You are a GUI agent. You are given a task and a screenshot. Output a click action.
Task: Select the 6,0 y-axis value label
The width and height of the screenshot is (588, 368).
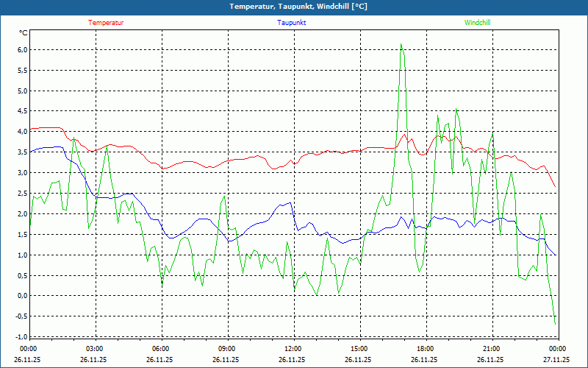[x=22, y=50]
